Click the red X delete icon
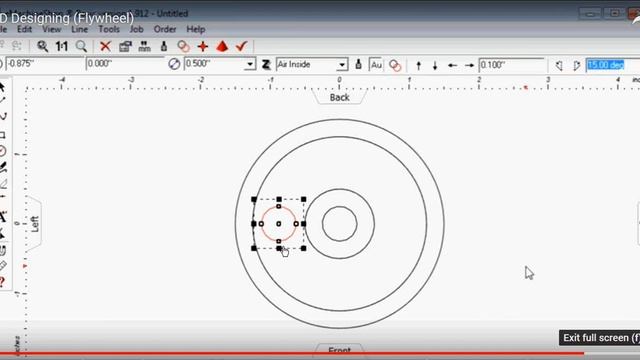The height and width of the screenshot is (360, 640). click(105, 46)
